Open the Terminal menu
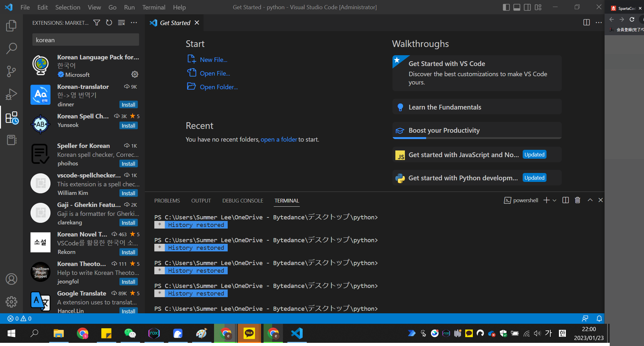The height and width of the screenshot is (346, 644). (154, 7)
